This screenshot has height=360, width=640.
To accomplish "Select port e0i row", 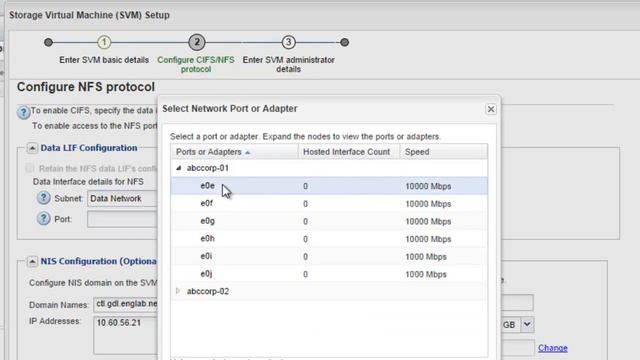I will [x=329, y=256].
